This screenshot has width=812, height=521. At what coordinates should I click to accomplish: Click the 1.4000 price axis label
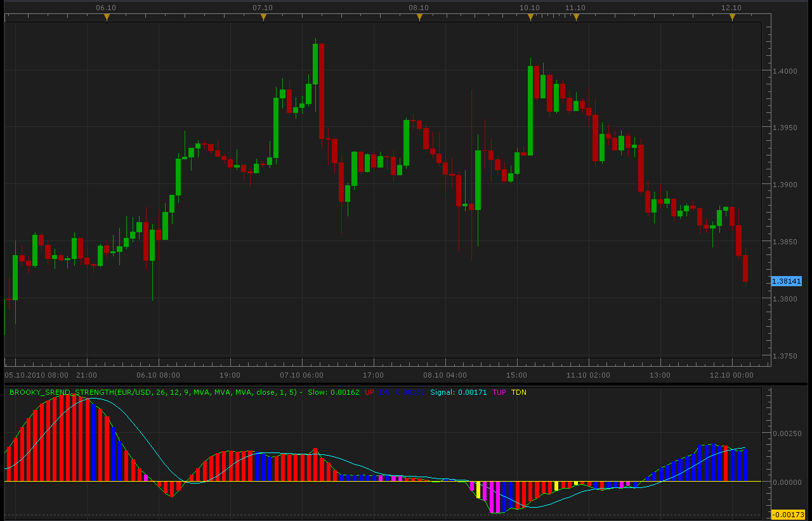785,71
